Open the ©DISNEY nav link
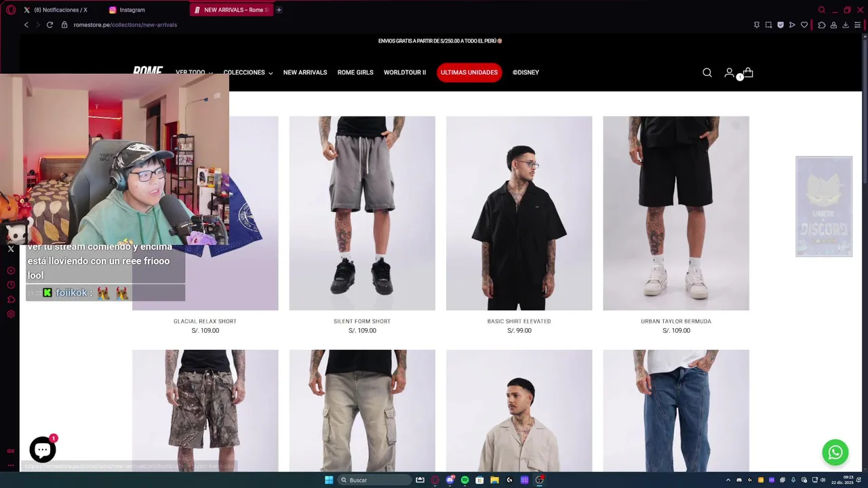 click(x=526, y=73)
